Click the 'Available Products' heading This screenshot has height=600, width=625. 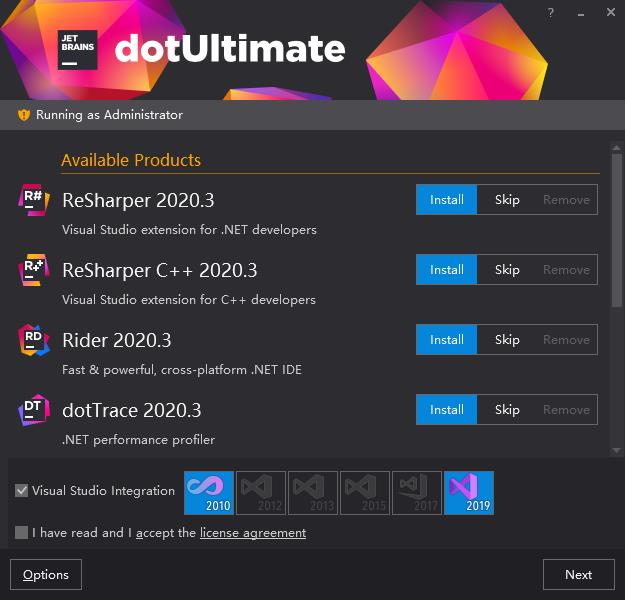point(131,160)
